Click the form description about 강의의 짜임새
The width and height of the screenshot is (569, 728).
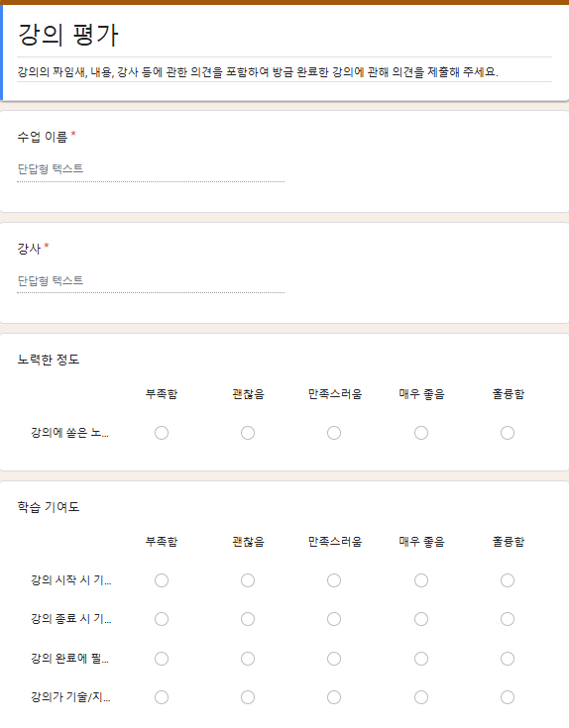click(258, 72)
